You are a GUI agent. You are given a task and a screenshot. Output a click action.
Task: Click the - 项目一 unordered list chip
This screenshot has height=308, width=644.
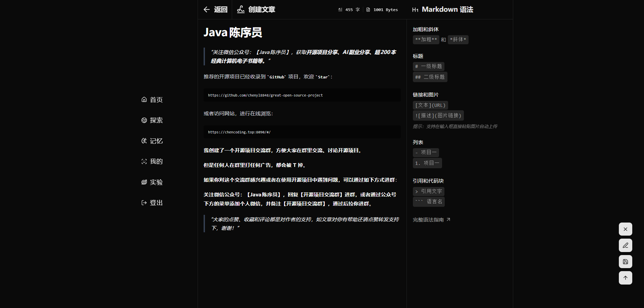pyautogui.click(x=426, y=152)
